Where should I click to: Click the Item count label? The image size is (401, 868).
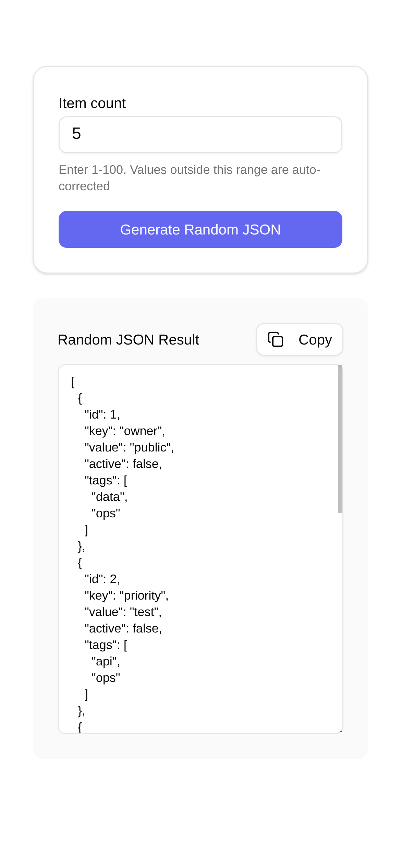[92, 103]
